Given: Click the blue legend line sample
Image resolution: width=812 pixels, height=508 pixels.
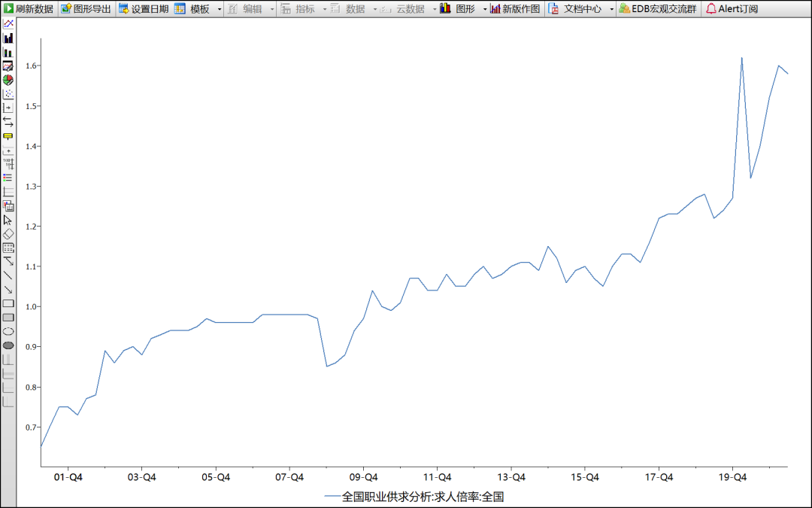Looking at the screenshot, I should pos(332,497).
